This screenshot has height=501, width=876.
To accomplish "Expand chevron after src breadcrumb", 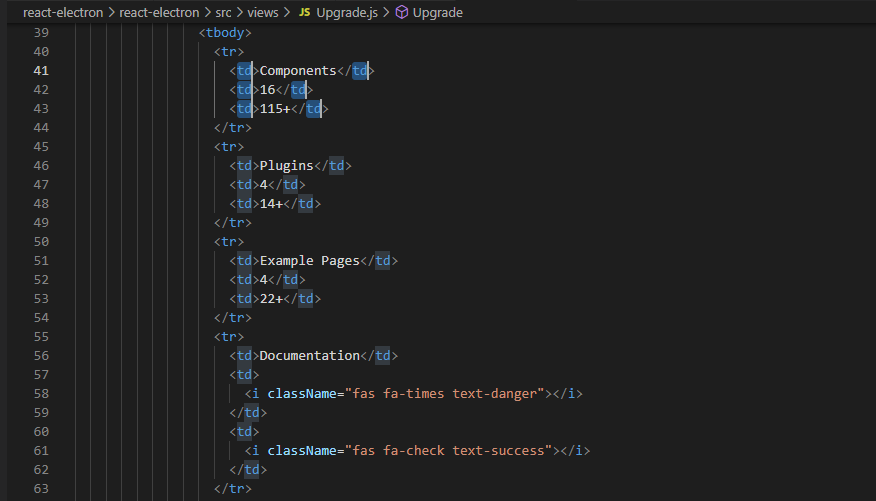I will [x=239, y=12].
